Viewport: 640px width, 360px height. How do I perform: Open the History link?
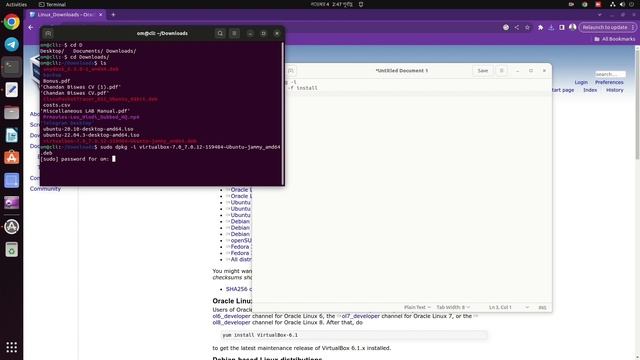pos(615,90)
